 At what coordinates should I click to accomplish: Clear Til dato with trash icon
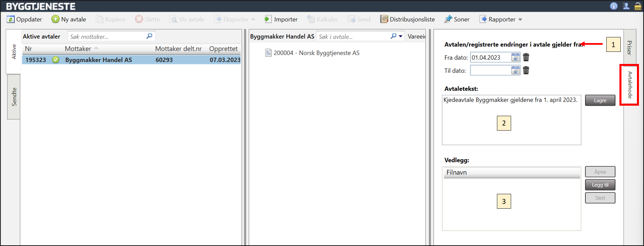coord(526,70)
